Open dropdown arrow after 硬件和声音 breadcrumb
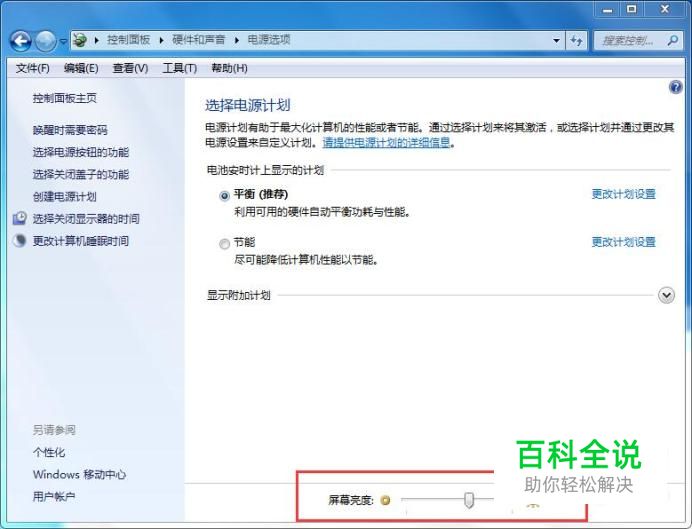The width and height of the screenshot is (692, 529). pos(237,41)
